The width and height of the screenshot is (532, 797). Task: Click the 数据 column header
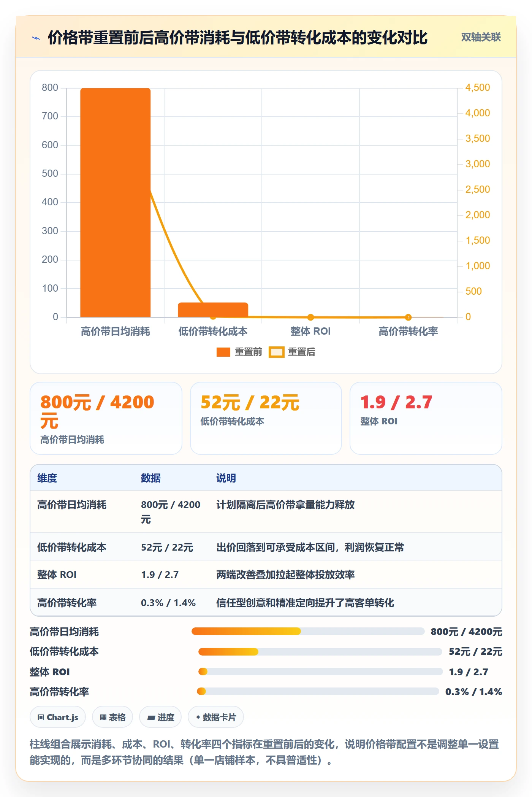[x=150, y=478]
